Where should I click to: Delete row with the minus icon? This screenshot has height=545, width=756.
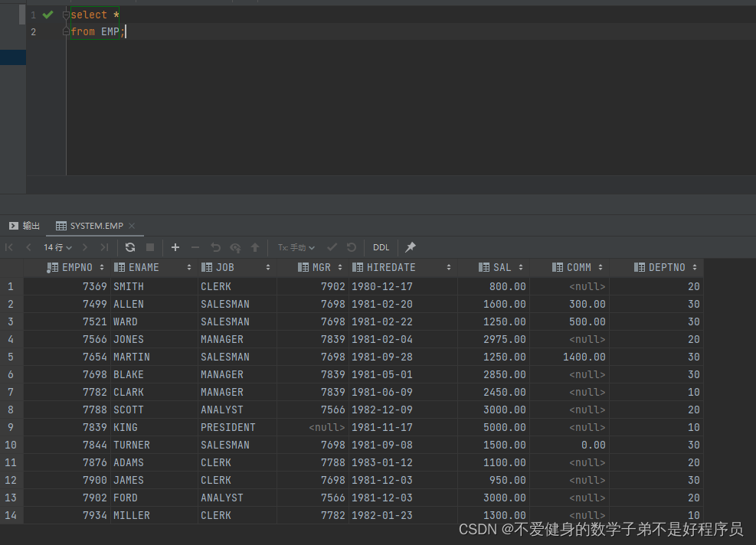[195, 247]
